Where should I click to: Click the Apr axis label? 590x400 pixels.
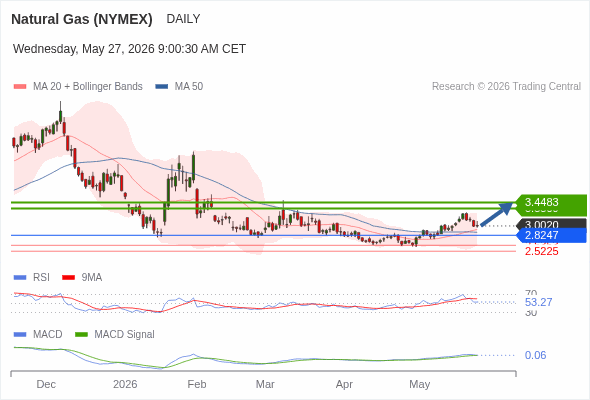coord(344,384)
